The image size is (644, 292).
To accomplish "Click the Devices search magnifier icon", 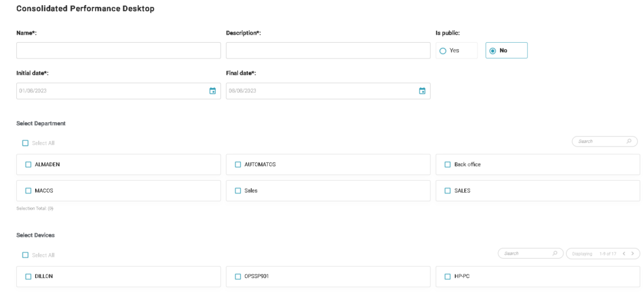I will (554, 253).
